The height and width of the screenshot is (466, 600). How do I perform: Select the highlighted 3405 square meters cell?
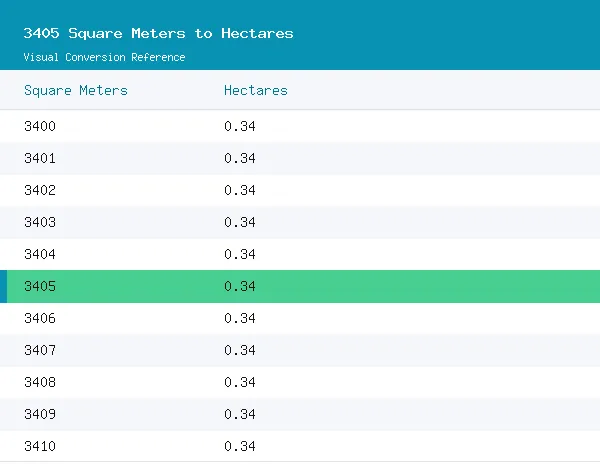pyautogui.click(x=40, y=286)
